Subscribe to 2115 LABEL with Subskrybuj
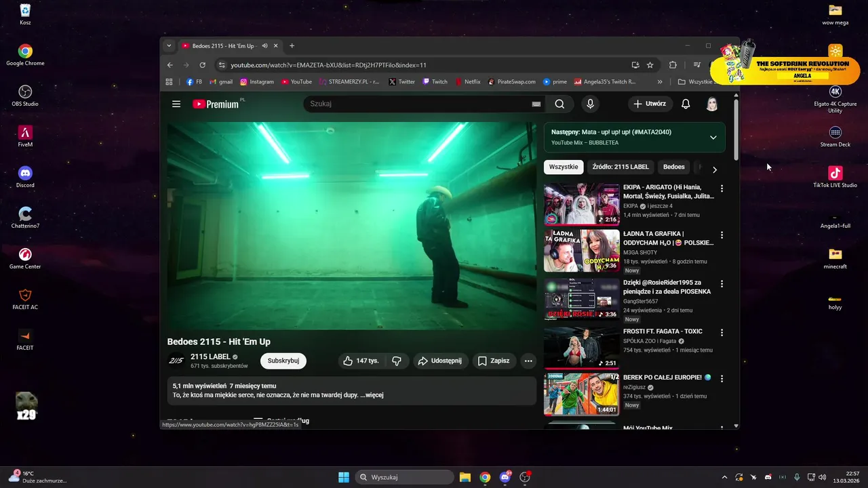868x488 pixels. click(283, 361)
